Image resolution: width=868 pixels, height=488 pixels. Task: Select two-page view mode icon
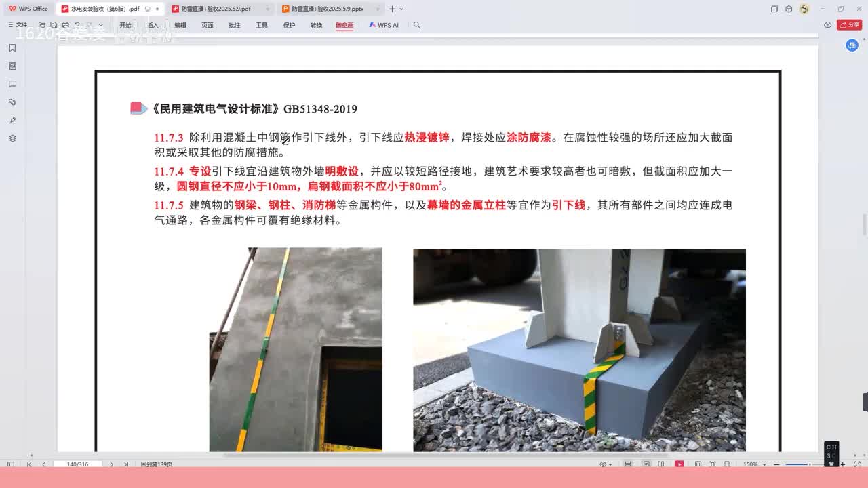(x=662, y=464)
